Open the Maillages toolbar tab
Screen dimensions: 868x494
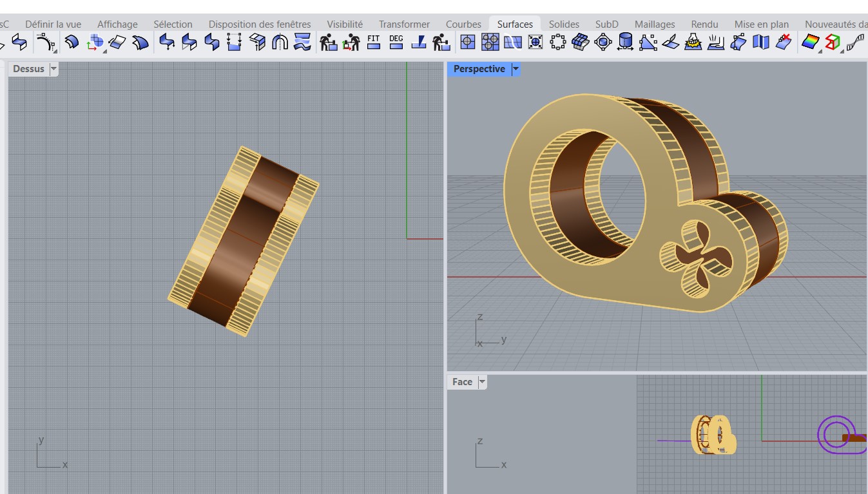655,24
